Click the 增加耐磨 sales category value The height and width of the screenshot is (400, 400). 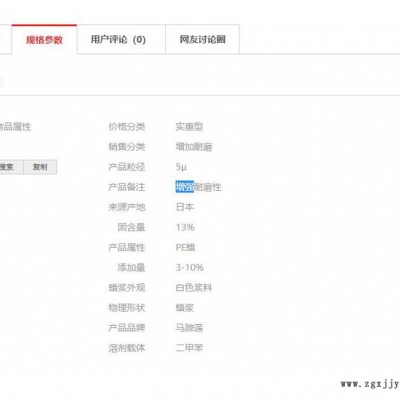194,147
